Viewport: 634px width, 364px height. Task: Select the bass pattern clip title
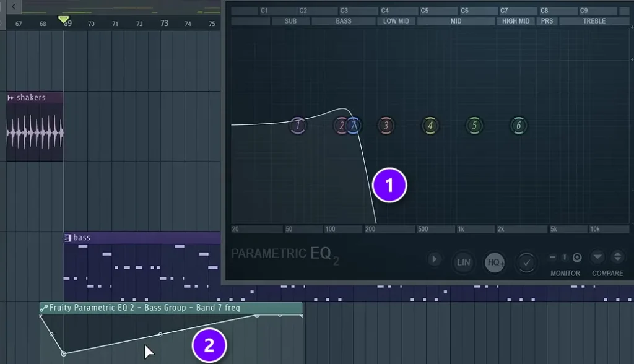tap(82, 238)
